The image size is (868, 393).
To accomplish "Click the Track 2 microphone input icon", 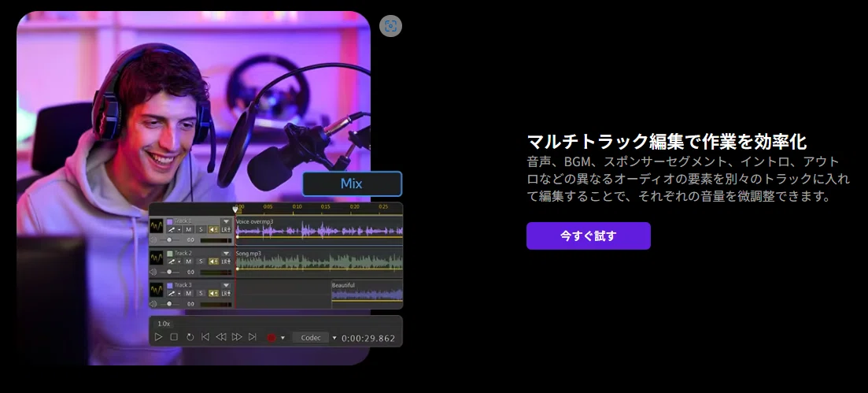I will click(x=172, y=261).
